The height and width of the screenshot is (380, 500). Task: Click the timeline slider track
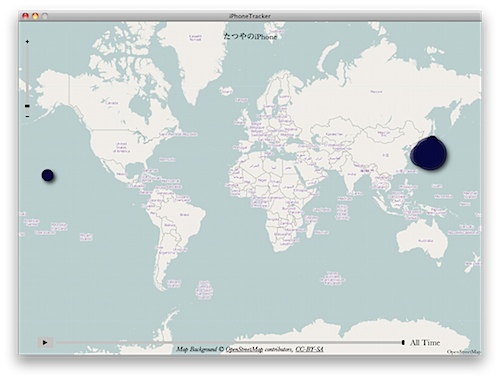pyautogui.click(x=230, y=342)
